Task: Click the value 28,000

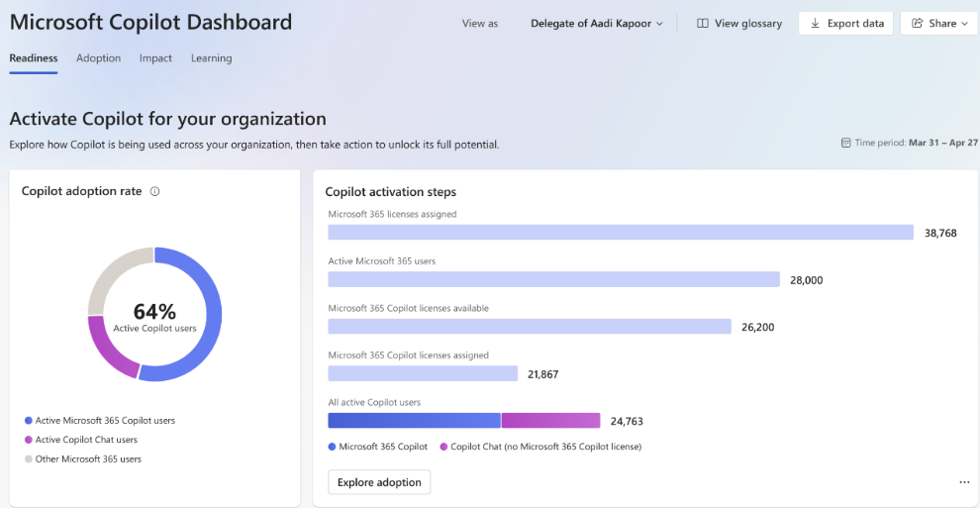Action: (806, 280)
